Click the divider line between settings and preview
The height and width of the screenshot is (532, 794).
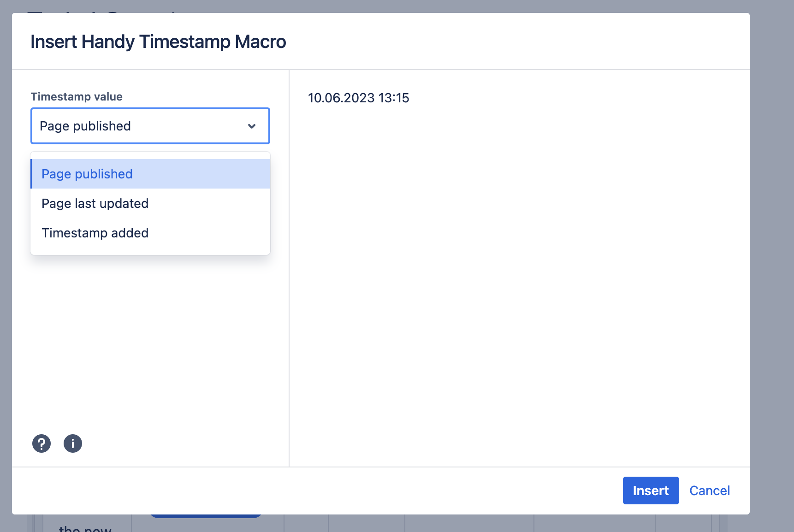(x=289, y=268)
